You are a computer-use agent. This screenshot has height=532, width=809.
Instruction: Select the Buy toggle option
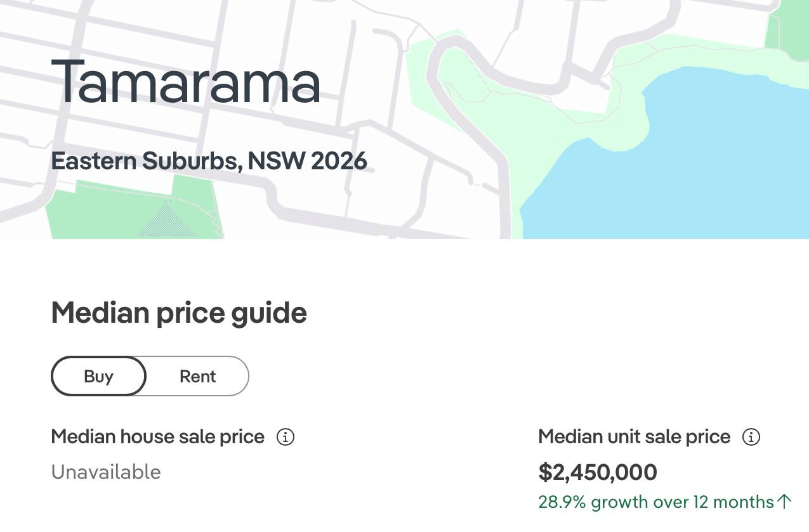pos(98,376)
